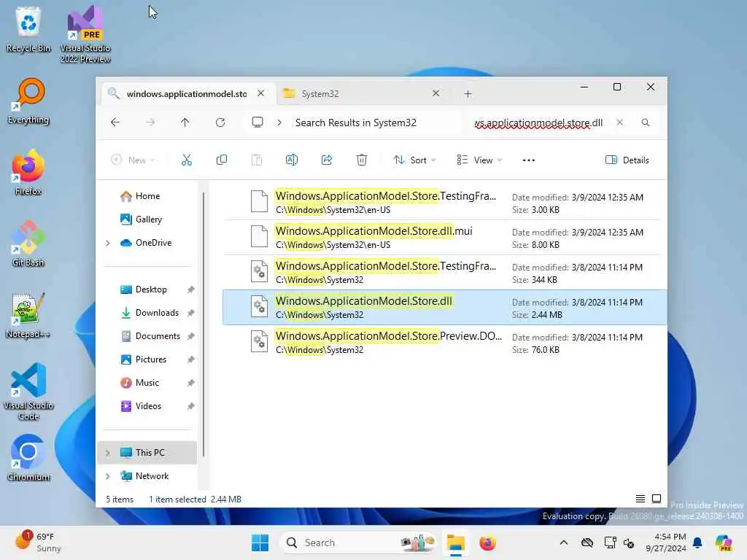Open Recycle Bin desktop icon
The height and width of the screenshot is (560, 747).
28,29
